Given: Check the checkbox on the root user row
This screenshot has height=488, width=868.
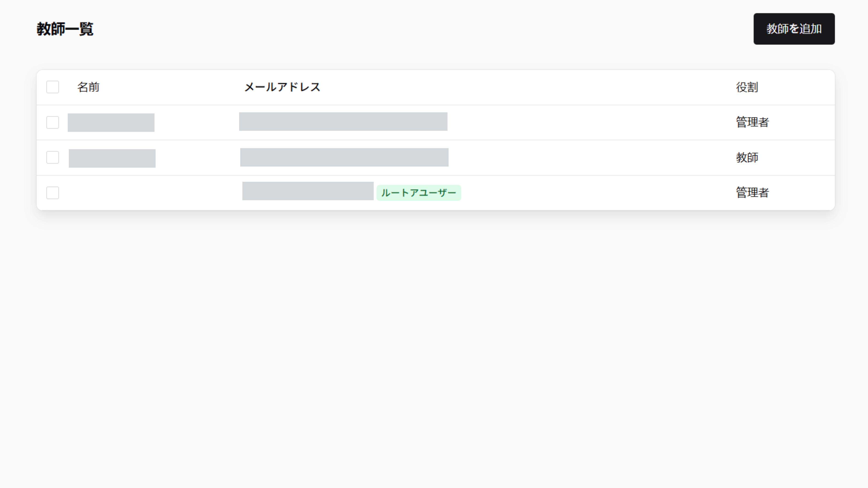Looking at the screenshot, I should (53, 193).
